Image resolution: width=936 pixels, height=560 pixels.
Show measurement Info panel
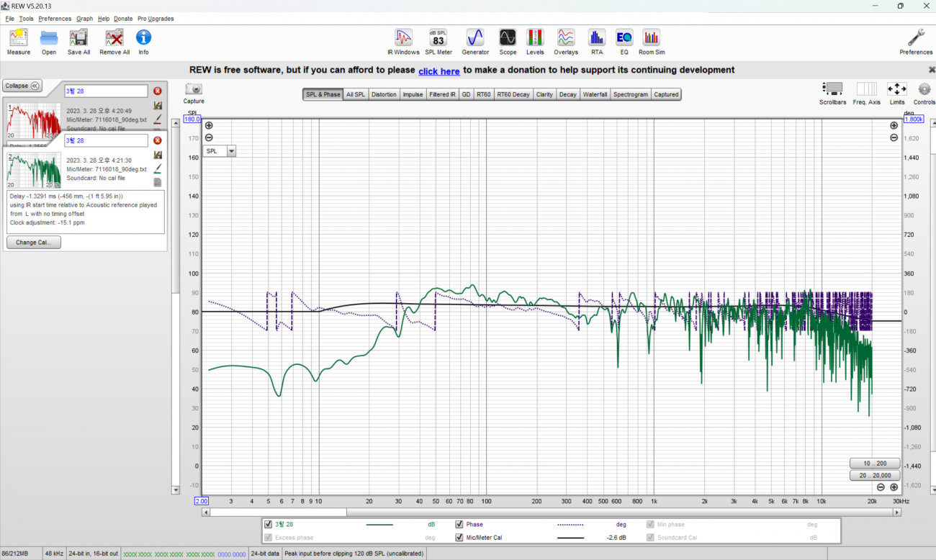pos(143,42)
